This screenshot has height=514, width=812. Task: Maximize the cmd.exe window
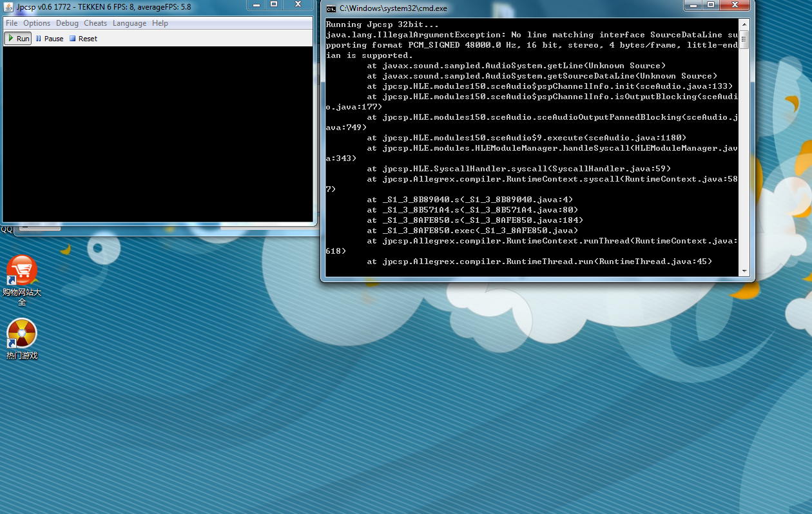point(710,5)
